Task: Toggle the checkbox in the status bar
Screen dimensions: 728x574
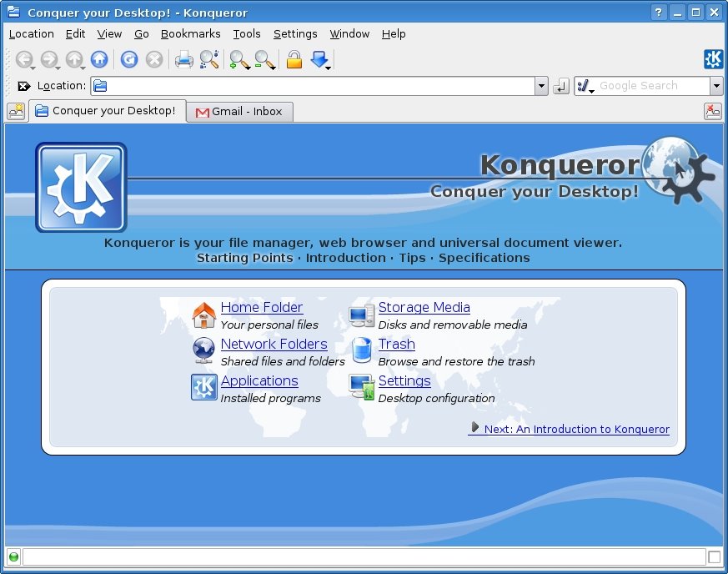Action: pos(714,556)
